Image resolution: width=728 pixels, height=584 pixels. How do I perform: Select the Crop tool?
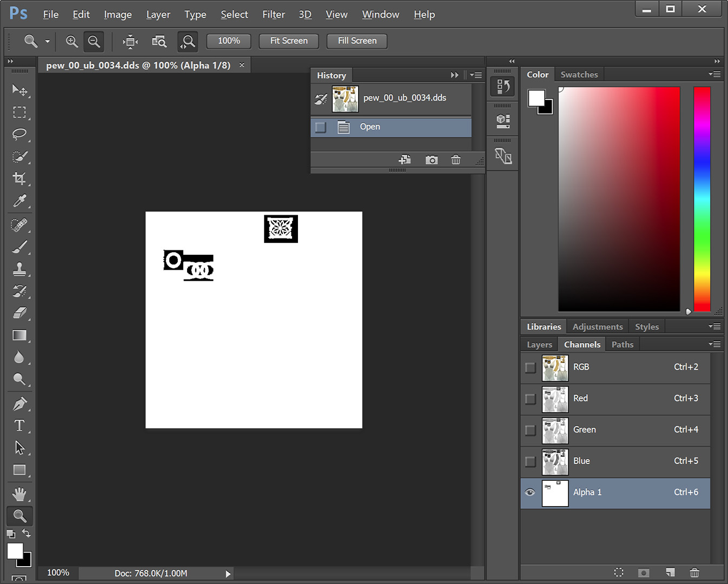(x=19, y=178)
